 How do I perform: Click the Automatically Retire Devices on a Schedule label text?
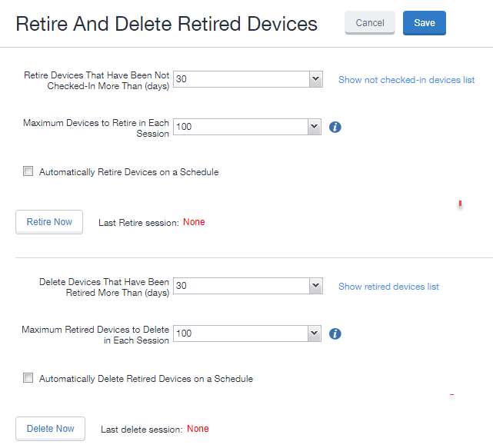(129, 172)
